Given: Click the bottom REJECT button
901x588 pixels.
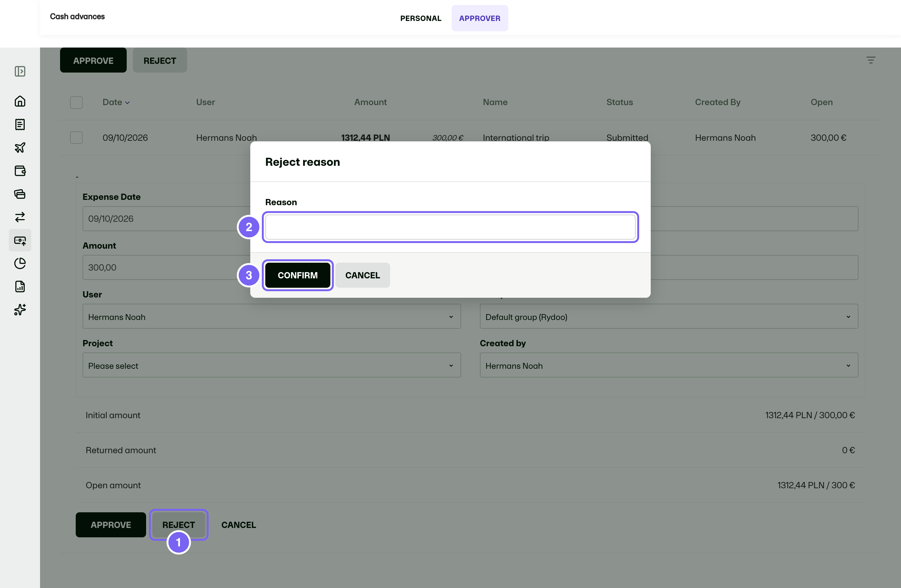Looking at the screenshot, I should pyautogui.click(x=179, y=525).
